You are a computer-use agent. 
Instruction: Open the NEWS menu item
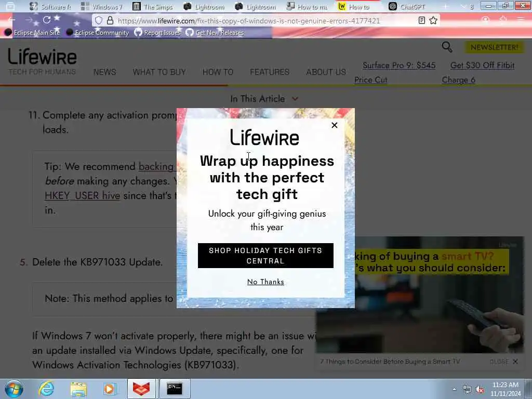(105, 72)
